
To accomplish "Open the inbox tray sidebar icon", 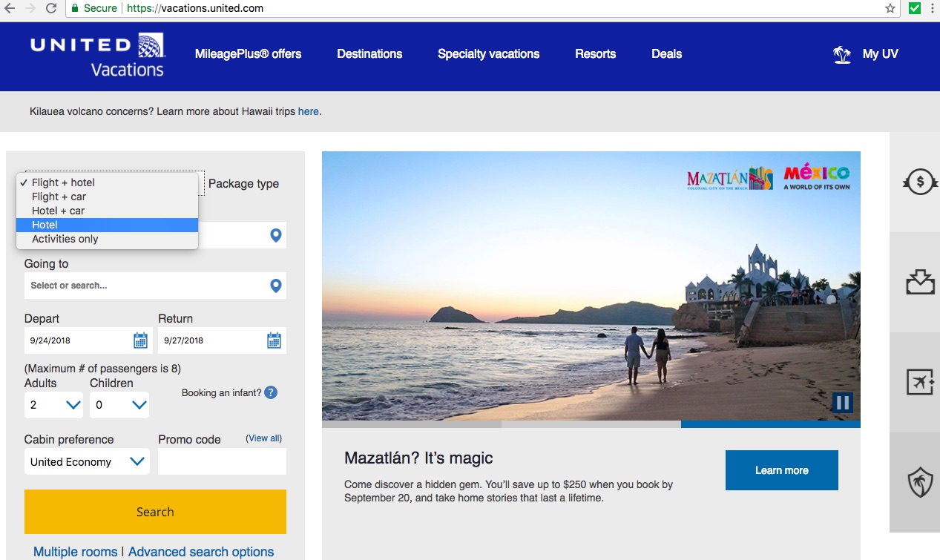I will [x=919, y=282].
